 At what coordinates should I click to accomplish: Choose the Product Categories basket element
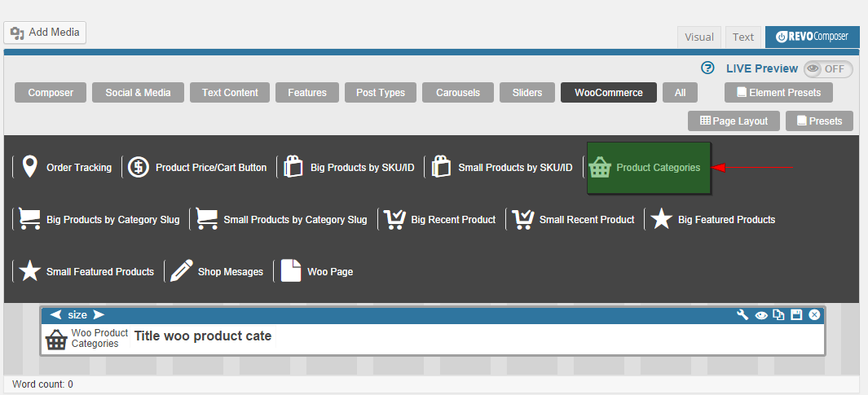pyautogui.click(x=649, y=168)
